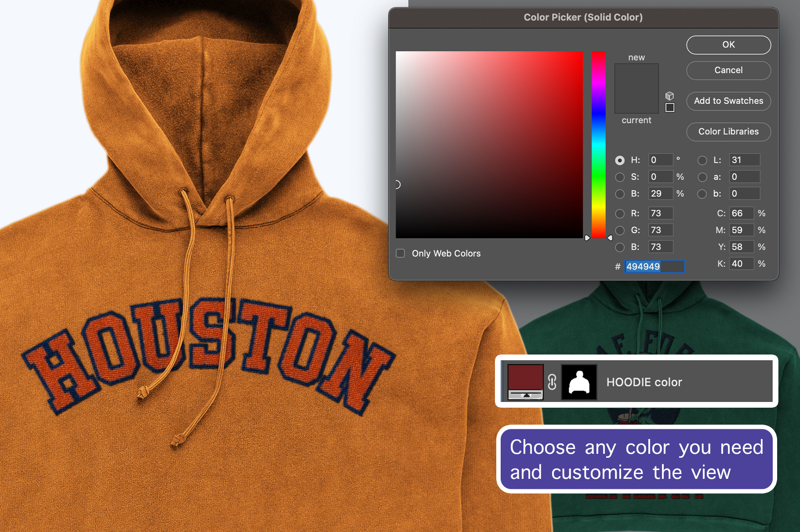Click the OK button in Color Picker
This screenshot has height=532, width=800.
pyautogui.click(x=728, y=45)
